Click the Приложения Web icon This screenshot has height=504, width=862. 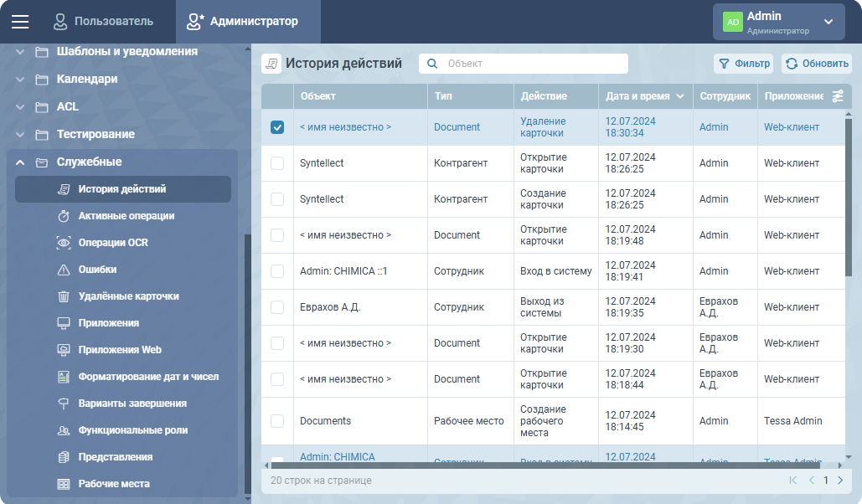tap(64, 350)
